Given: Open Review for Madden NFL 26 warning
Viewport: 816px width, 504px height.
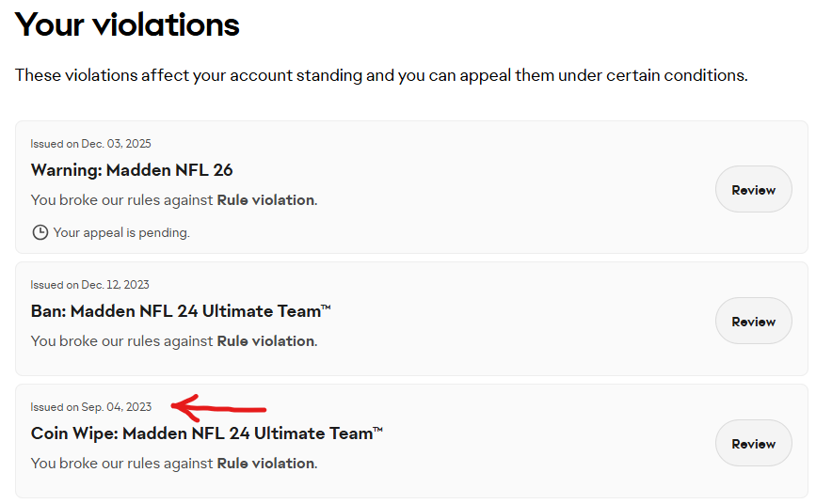Looking at the screenshot, I should click(x=753, y=190).
